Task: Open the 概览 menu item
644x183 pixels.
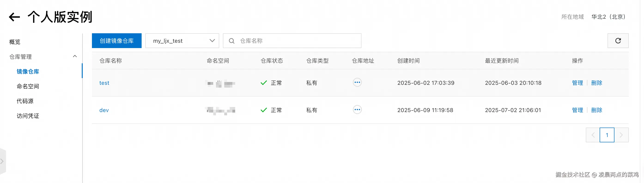Action: (x=15, y=42)
